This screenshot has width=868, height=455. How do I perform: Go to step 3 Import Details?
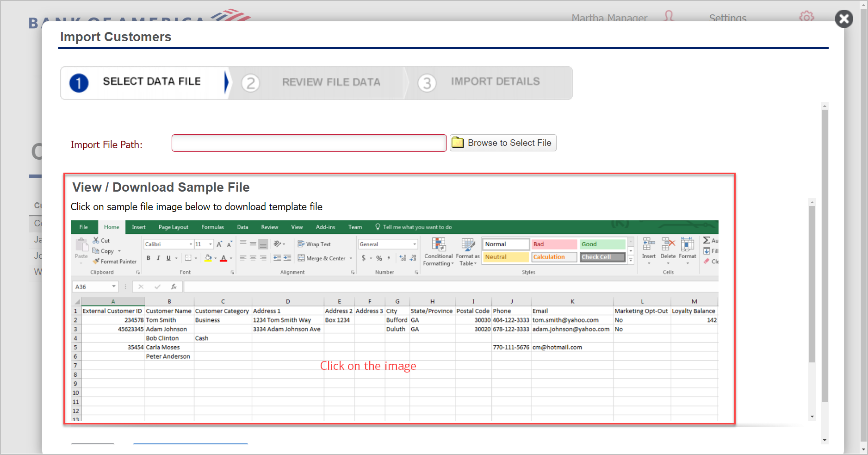(x=489, y=82)
